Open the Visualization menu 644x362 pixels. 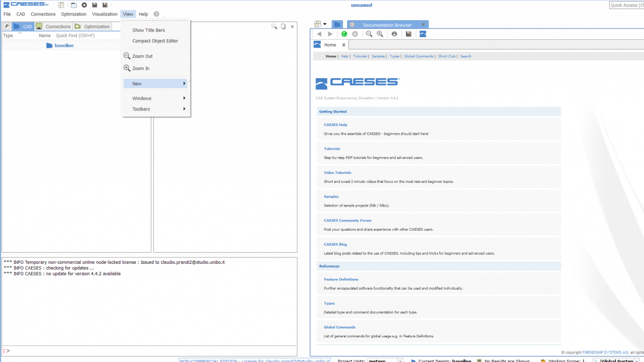tap(105, 14)
